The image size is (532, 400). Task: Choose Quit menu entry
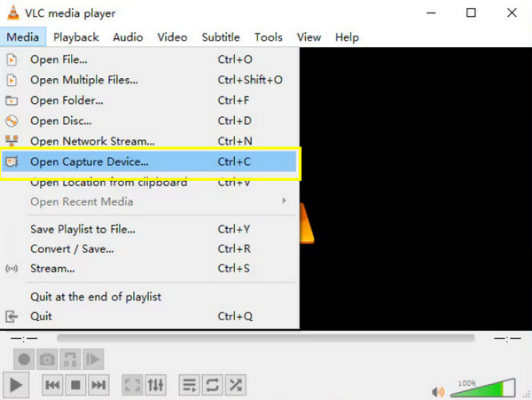pos(149,317)
